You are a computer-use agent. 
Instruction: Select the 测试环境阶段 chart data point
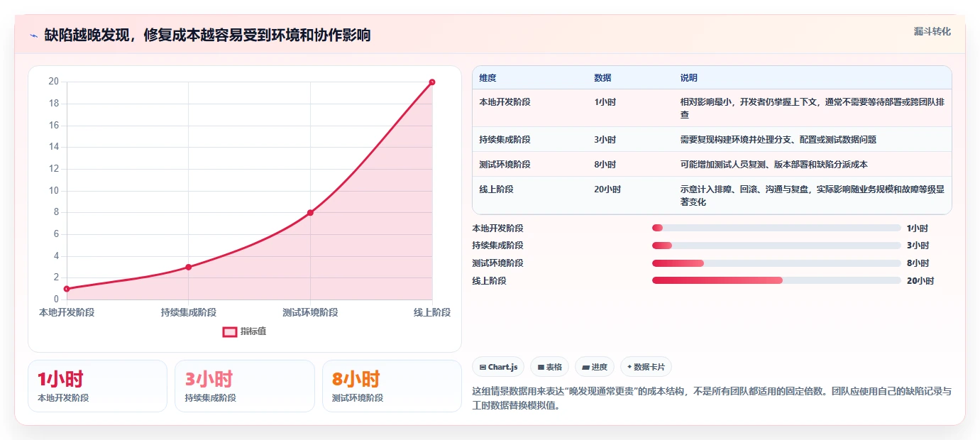pyautogui.click(x=310, y=213)
